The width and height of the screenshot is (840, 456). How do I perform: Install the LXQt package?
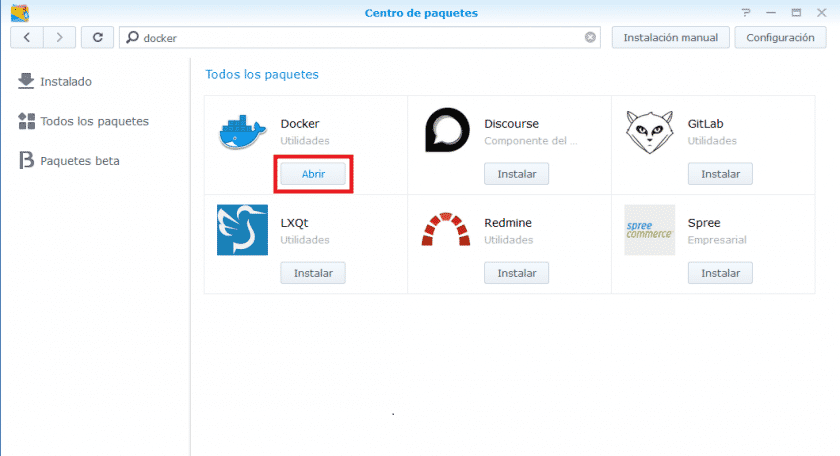313,273
